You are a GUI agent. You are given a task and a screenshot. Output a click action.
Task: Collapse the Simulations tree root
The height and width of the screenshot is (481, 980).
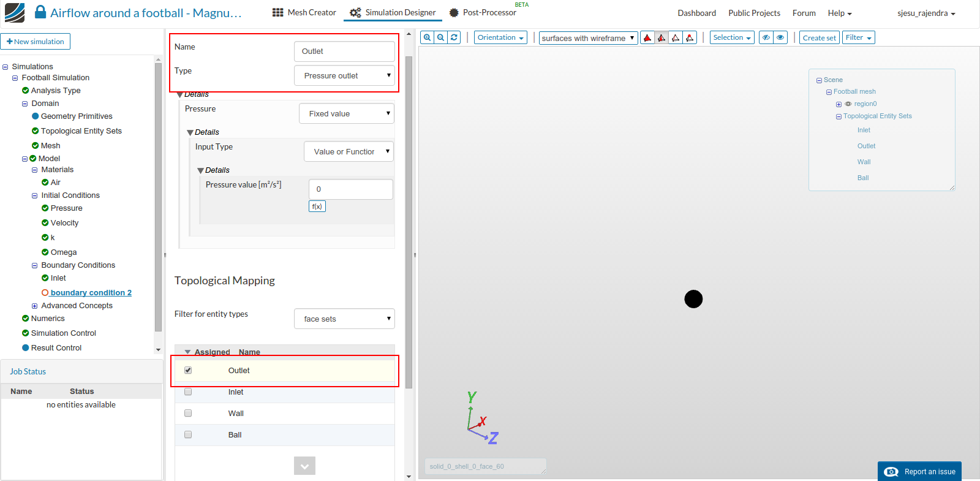point(6,67)
